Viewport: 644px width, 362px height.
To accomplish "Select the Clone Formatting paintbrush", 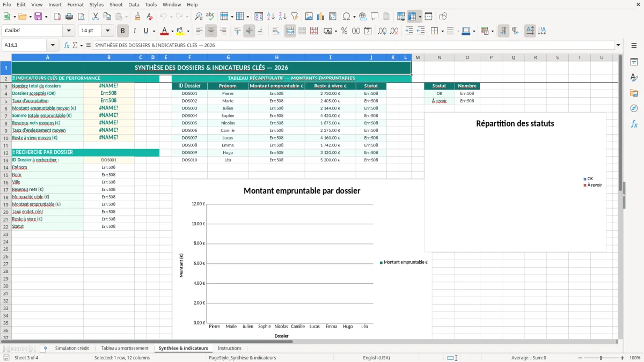I will [138, 17].
